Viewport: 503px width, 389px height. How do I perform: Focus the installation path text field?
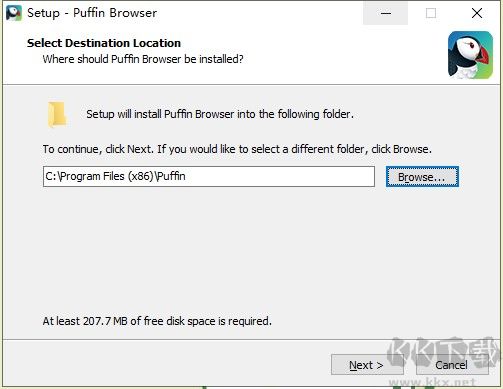pyautogui.click(x=209, y=176)
